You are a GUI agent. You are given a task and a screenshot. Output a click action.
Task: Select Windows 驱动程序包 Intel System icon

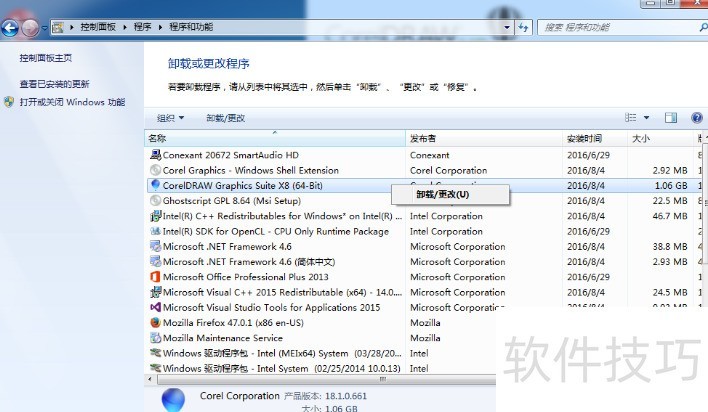point(155,368)
